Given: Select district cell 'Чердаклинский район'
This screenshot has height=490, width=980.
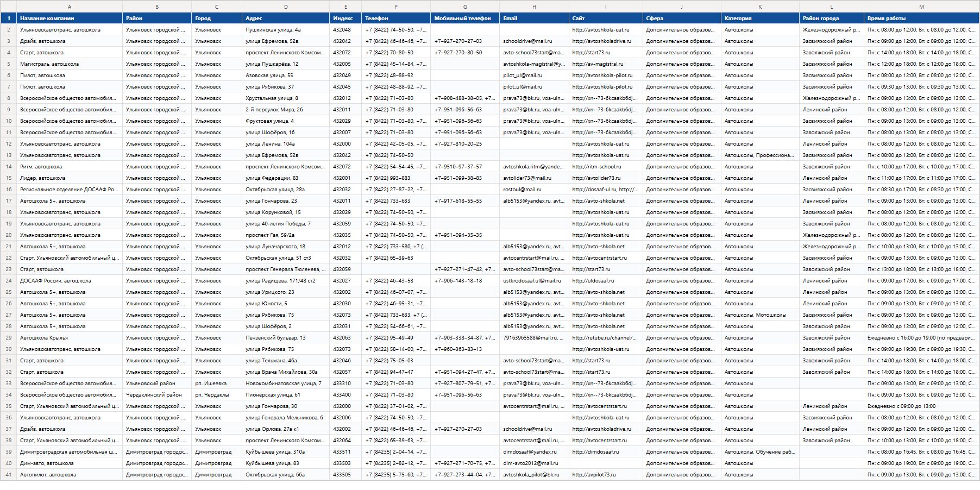Looking at the screenshot, I should pyautogui.click(x=157, y=395).
